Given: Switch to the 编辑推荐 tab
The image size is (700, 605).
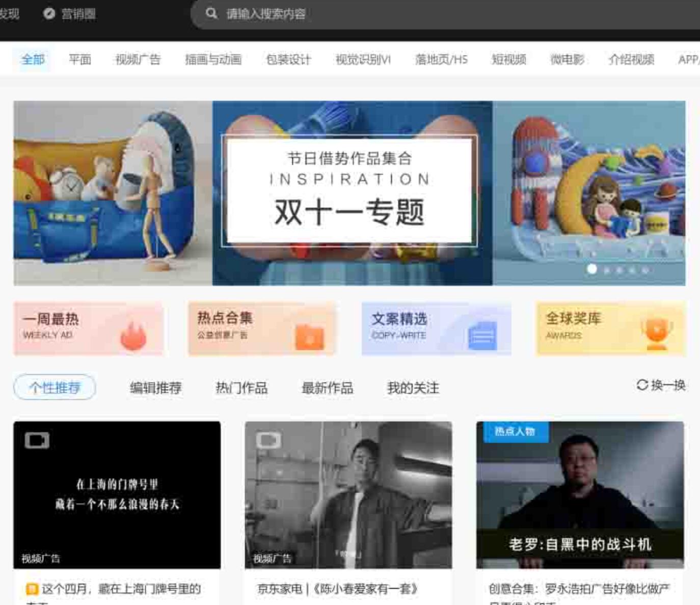Looking at the screenshot, I should (156, 388).
